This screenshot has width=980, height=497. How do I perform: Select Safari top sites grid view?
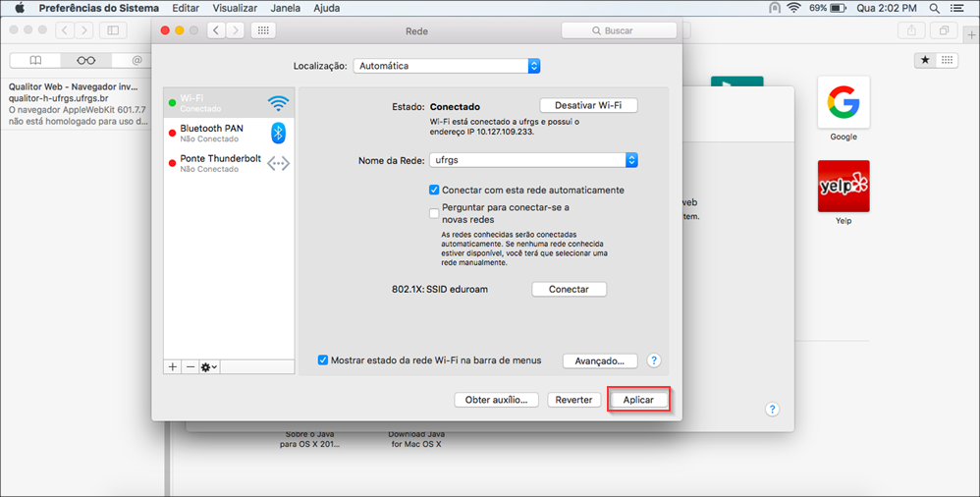click(x=947, y=60)
